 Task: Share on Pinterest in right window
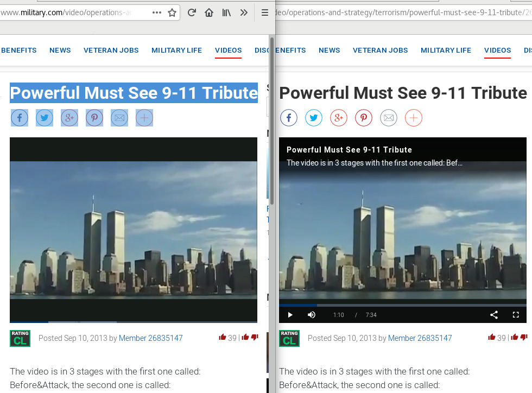[x=364, y=118]
